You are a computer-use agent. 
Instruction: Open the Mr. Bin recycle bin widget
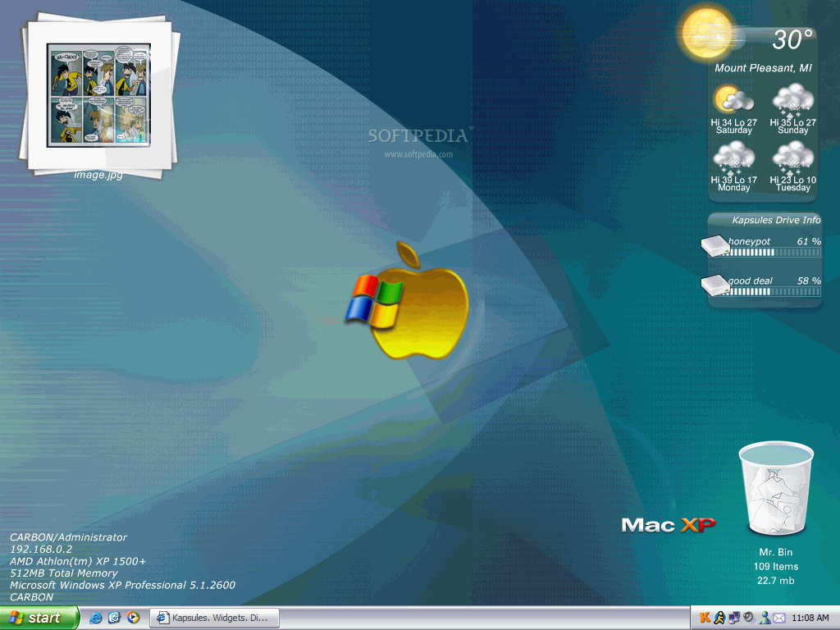click(776, 488)
